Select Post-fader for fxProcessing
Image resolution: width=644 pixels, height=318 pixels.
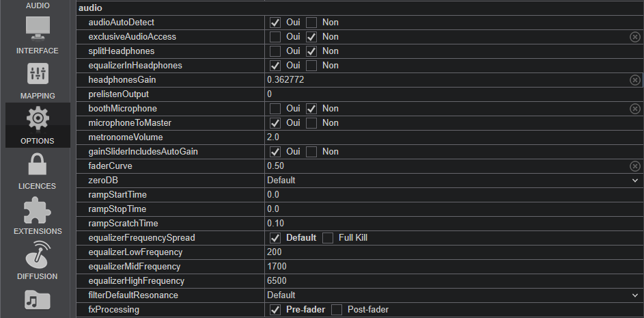tap(337, 310)
